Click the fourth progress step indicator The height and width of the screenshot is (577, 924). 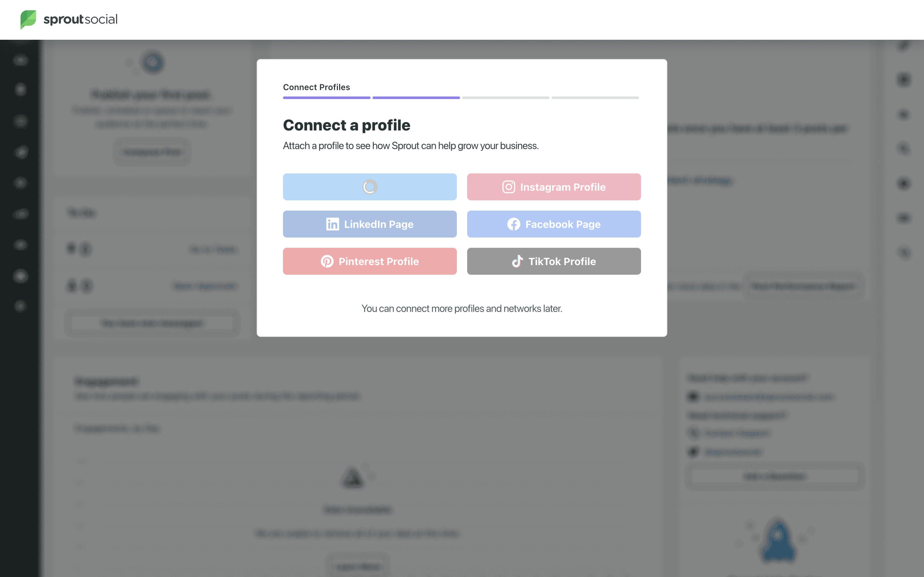[x=596, y=98]
